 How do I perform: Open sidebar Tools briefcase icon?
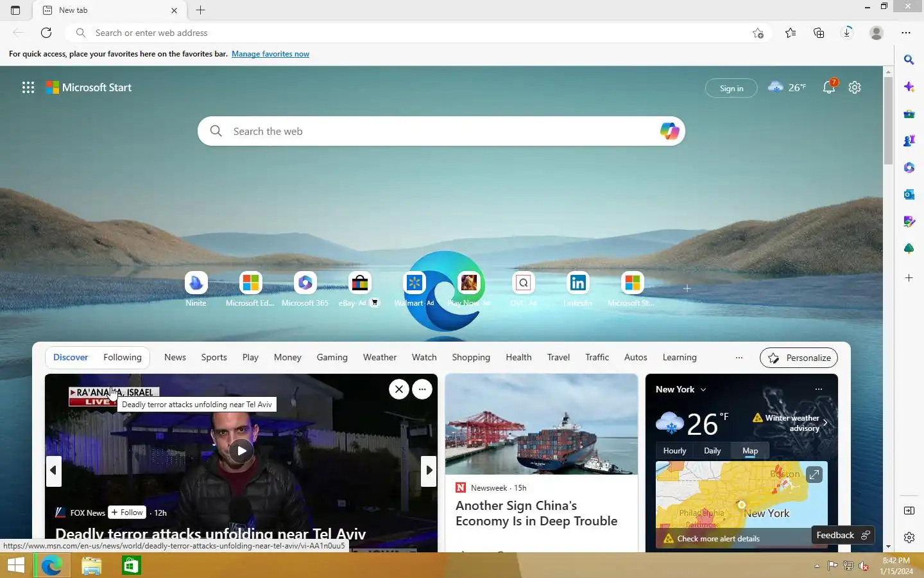[x=909, y=114]
